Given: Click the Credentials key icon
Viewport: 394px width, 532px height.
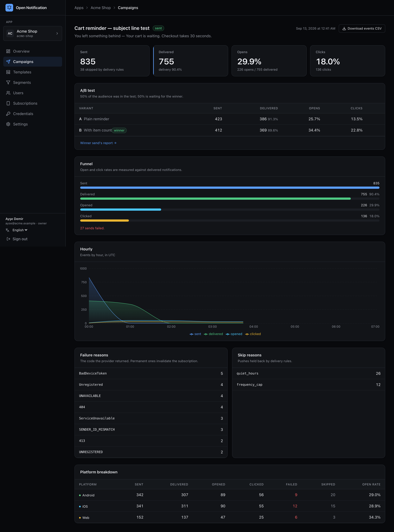Looking at the screenshot, I should (8, 114).
